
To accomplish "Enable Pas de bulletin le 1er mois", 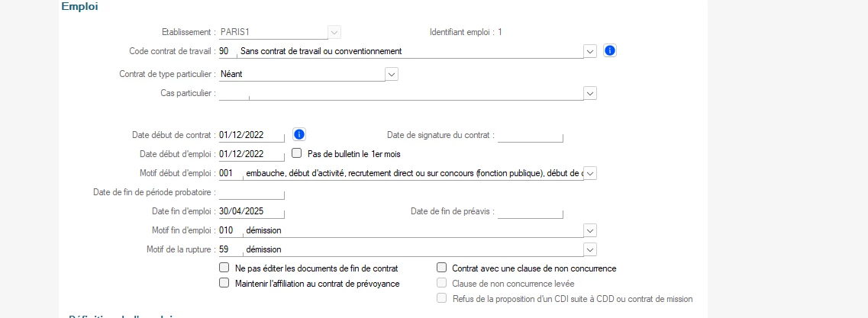I will point(296,153).
